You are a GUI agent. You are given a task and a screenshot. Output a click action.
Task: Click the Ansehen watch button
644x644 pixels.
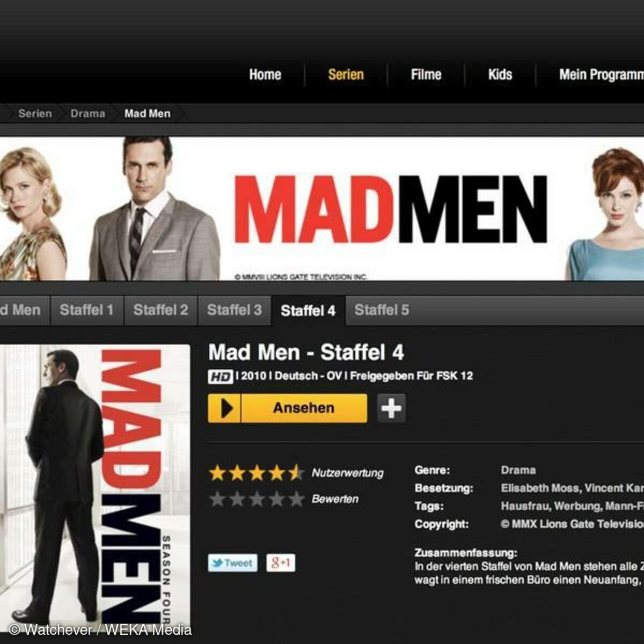coord(288,408)
